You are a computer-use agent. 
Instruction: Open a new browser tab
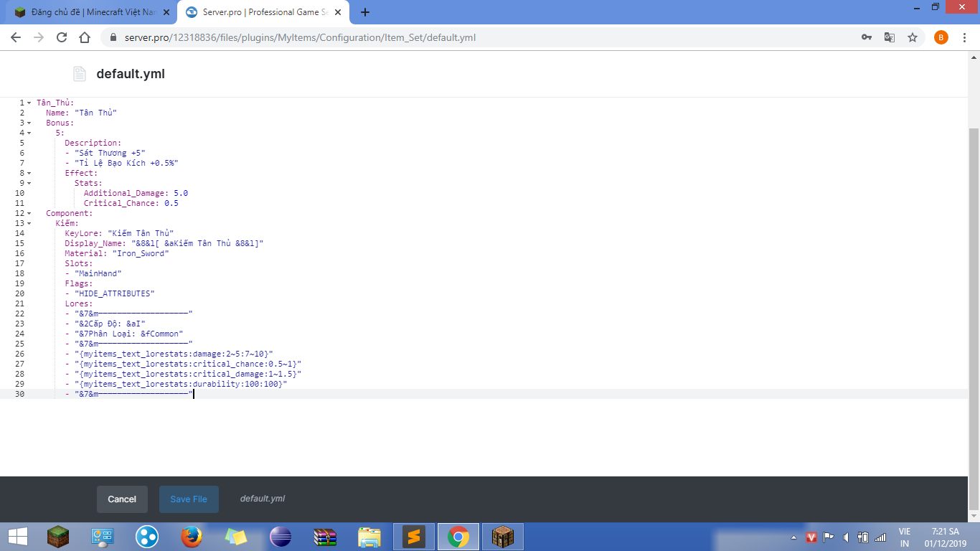point(365,12)
